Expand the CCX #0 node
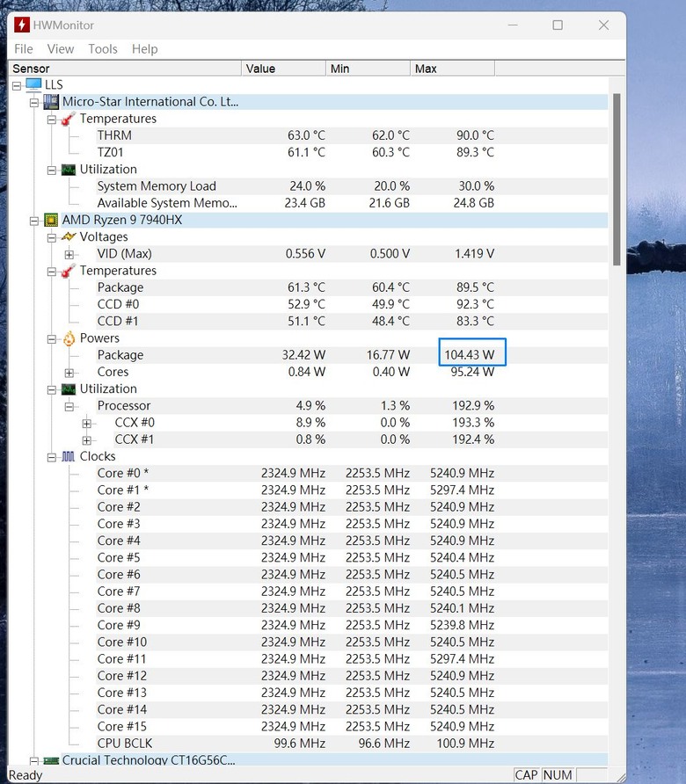686x784 pixels. tap(86, 424)
